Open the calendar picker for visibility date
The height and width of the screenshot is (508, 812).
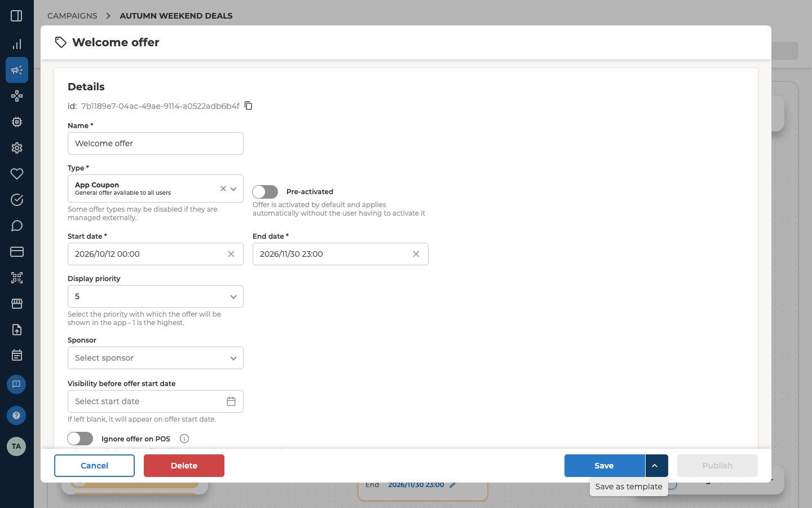point(231,401)
